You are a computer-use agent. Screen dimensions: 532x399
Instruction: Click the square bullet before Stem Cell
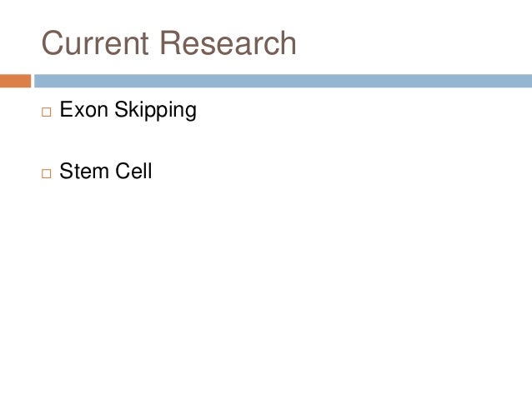click(x=44, y=173)
